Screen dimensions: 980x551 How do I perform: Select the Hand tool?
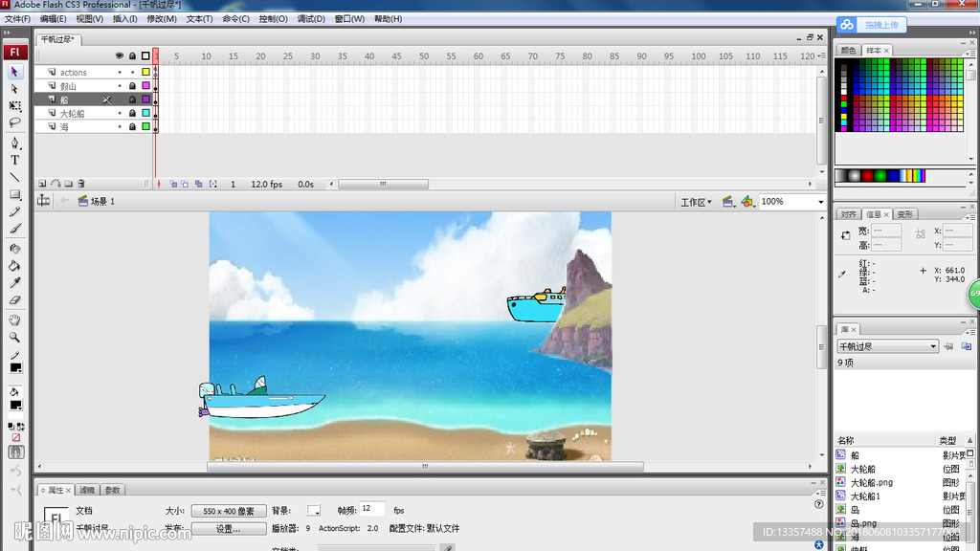[x=14, y=320]
